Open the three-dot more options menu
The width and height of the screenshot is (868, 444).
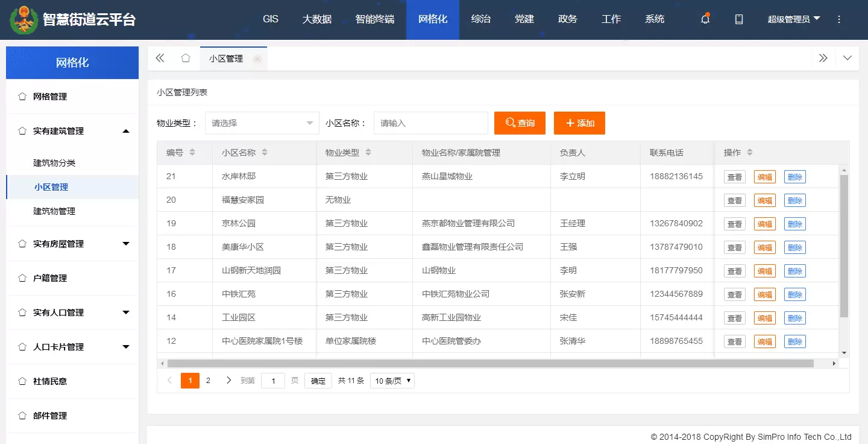[x=839, y=19]
